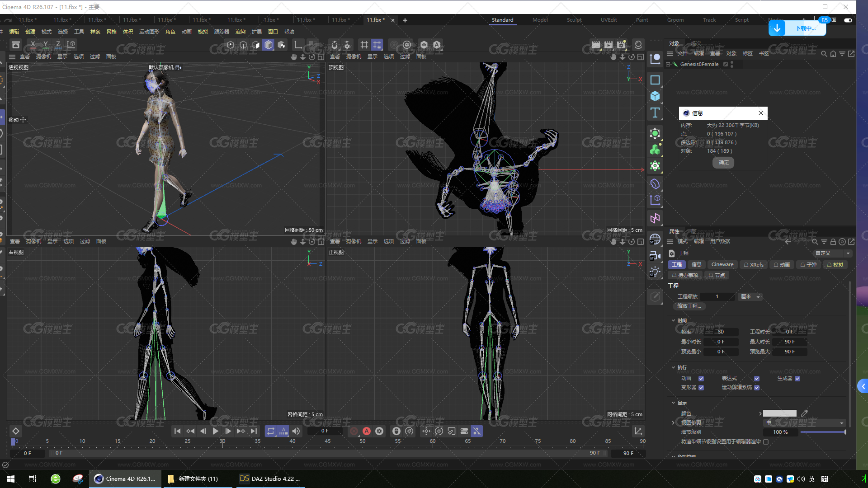868x488 pixels.
Task: Toggle timeline loop playback icon
Action: pyautogui.click(x=270, y=431)
